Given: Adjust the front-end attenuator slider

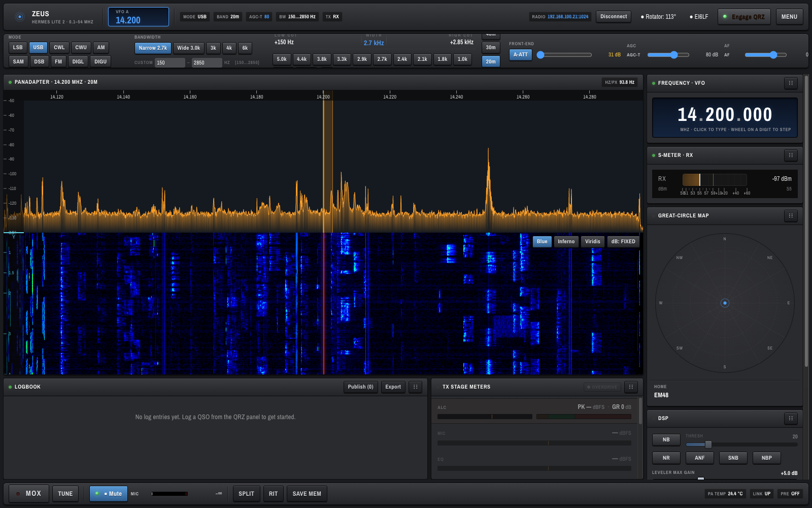Looking at the screenshot, I should tap(564, 55).
